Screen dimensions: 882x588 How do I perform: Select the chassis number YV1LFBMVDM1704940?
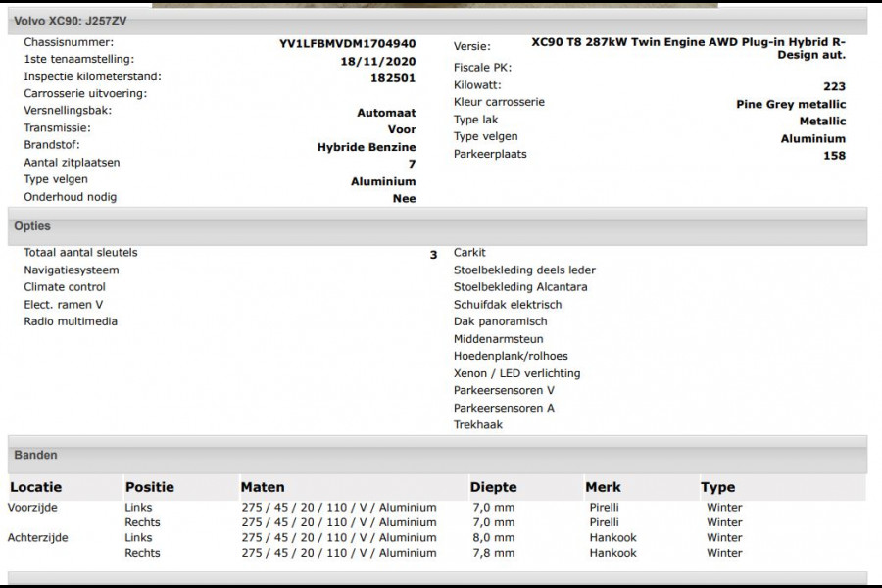pos(348,44)
